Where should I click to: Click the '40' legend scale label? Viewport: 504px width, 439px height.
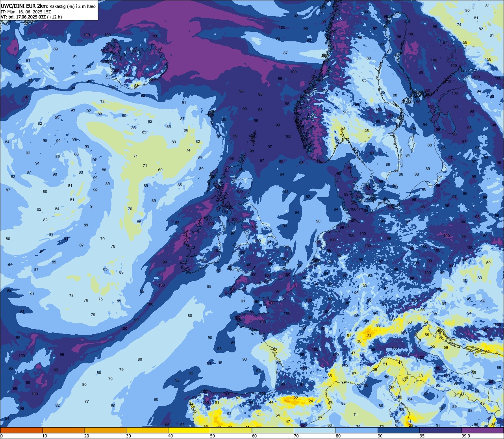[x=170, y=436]
